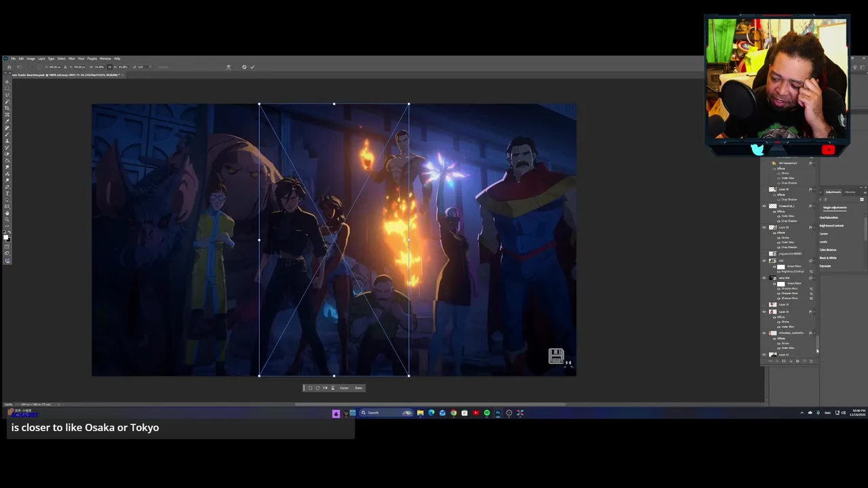Select the Rectangular Marquee tool
This screenshot has width=868, height=488.
click(7, 88)
